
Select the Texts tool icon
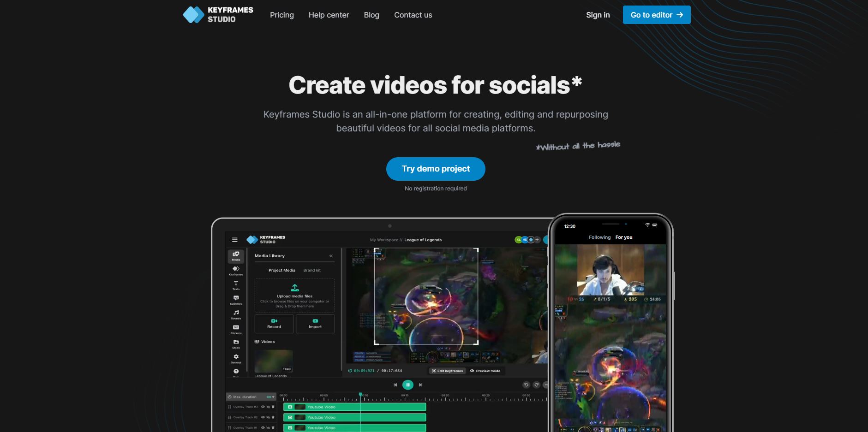[x=236, y=284]
